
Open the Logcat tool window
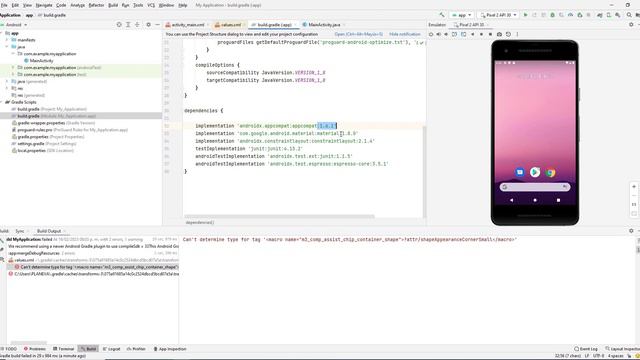pos(111,349)
